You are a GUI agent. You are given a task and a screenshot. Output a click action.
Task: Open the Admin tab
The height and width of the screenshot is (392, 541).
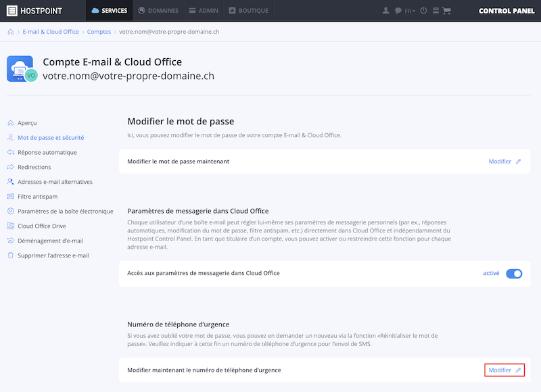click(204, 11)
